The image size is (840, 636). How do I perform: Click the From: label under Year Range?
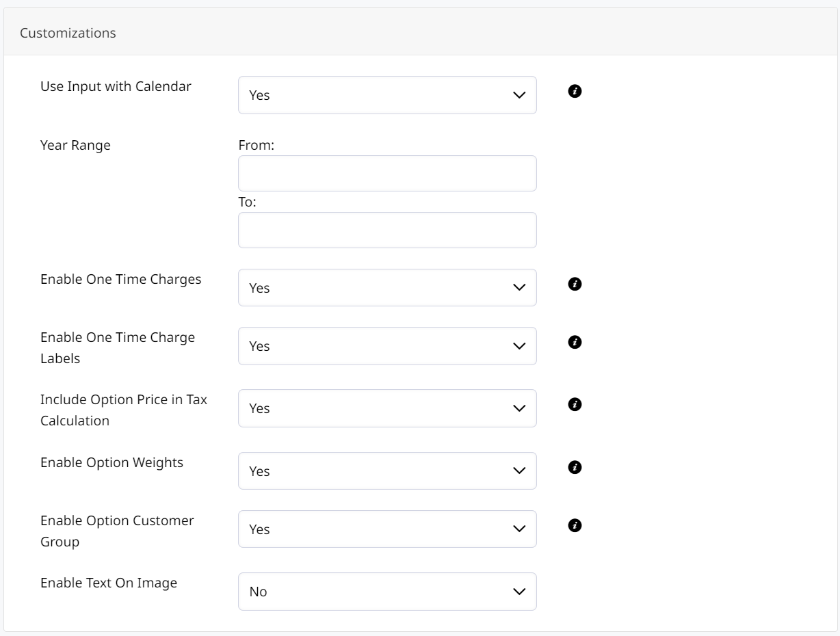point(256,145)
